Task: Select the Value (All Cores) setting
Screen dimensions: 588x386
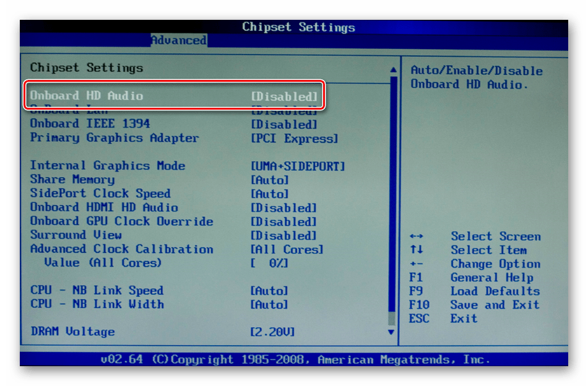Action: tap(103, 263)
